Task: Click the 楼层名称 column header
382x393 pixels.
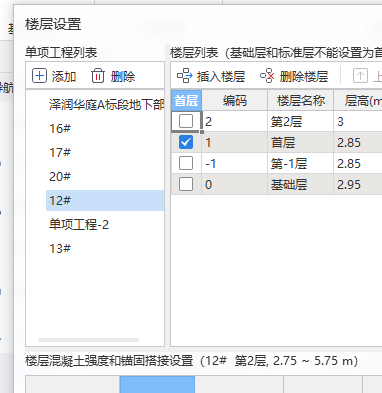Action: click(301, 100)
